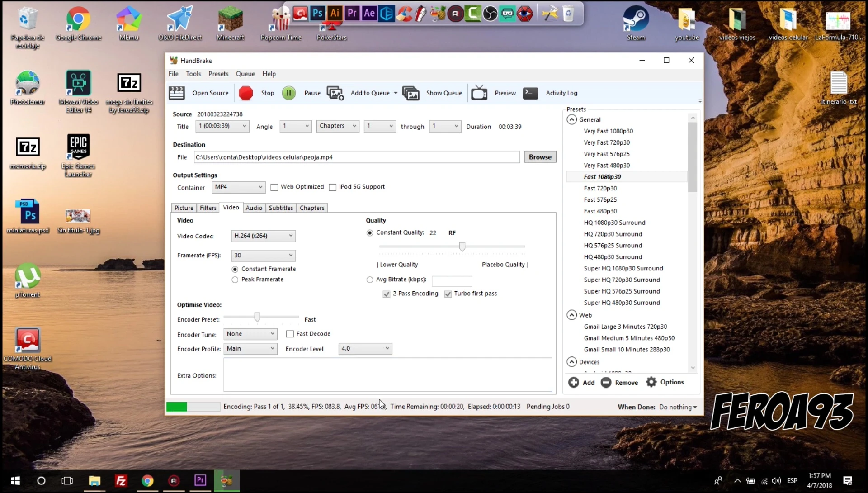Collapse the Web presets group
Image resolution: width=868 pixels, height=493 pixels.
[x=572, y=315]
